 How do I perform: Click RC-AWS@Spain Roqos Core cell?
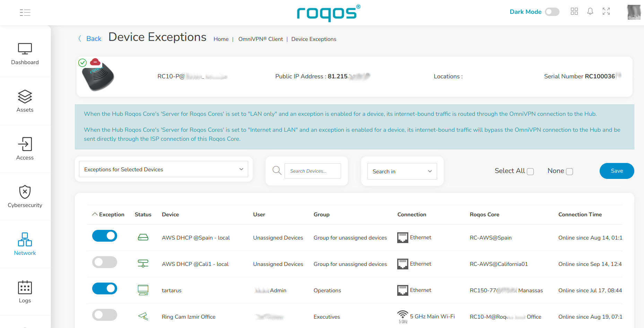(x=491, y=238)
